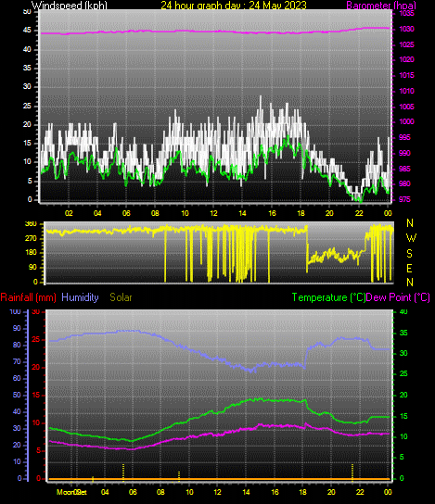Select 20 on the red rainfall axis
The width and height of the screenshot is (435, 504).
click(x=36, y=368)
